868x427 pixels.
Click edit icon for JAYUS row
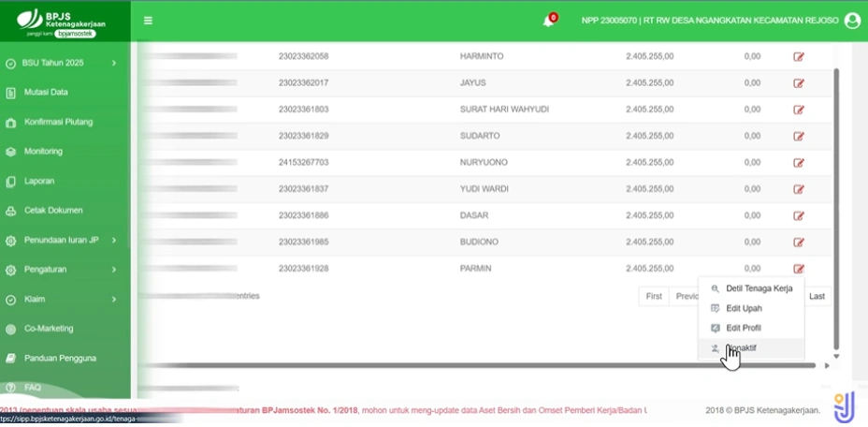(x=799, y=82)
